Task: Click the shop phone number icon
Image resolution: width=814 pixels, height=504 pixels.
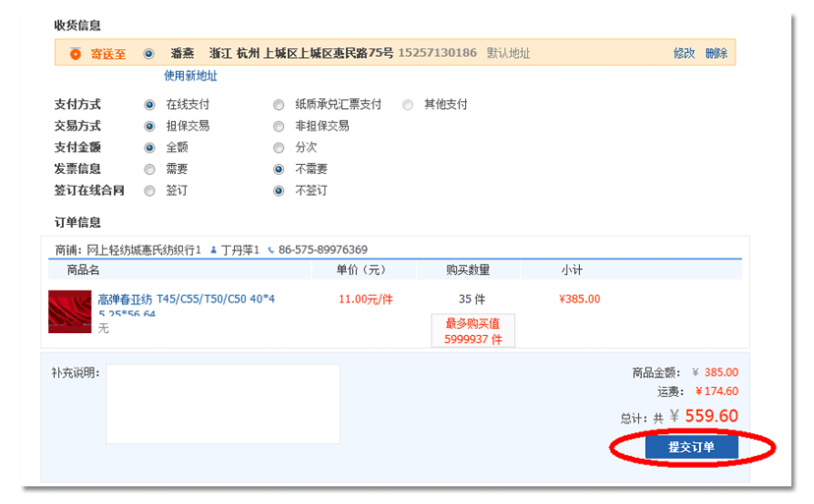Action: click(x=271, y=250)
